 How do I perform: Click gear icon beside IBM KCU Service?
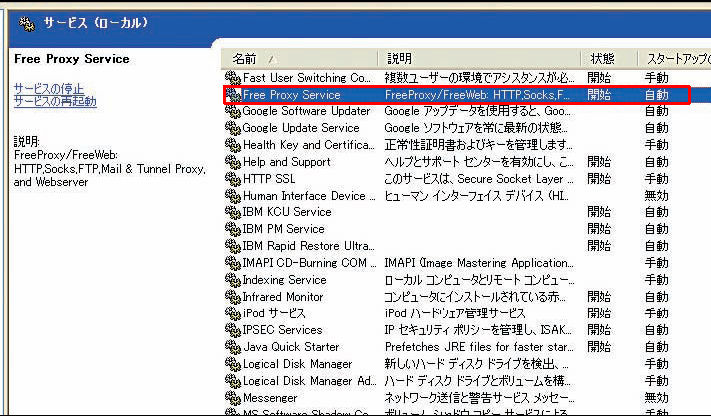233,212
